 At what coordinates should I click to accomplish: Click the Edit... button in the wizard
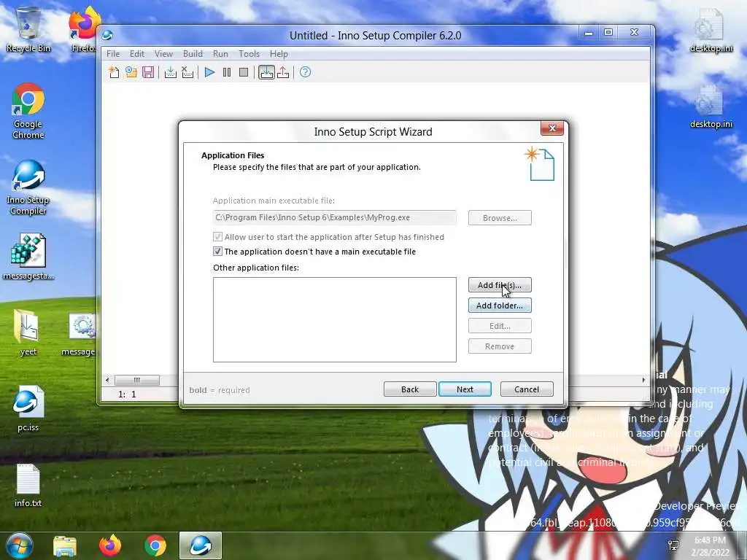[500, 326]
